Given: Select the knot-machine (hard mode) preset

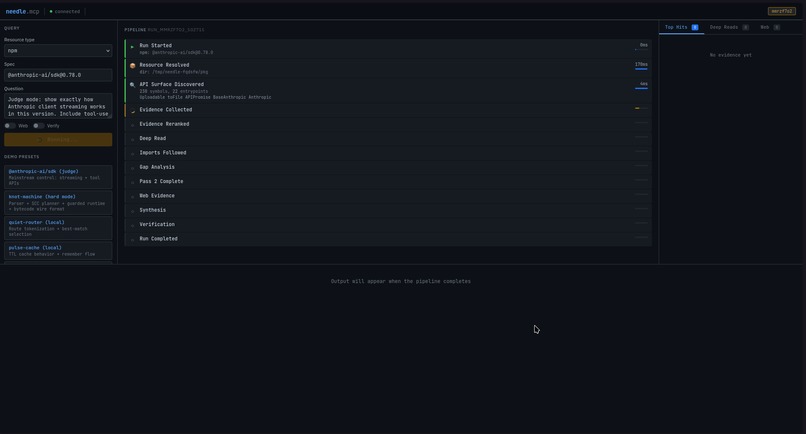Looking at the screenshot, I should pos(58,203).
